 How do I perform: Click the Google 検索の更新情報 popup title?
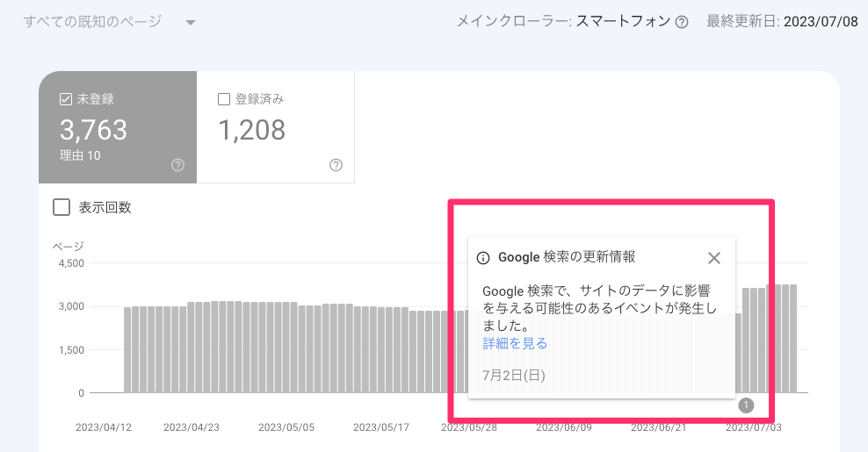(567, 257)
